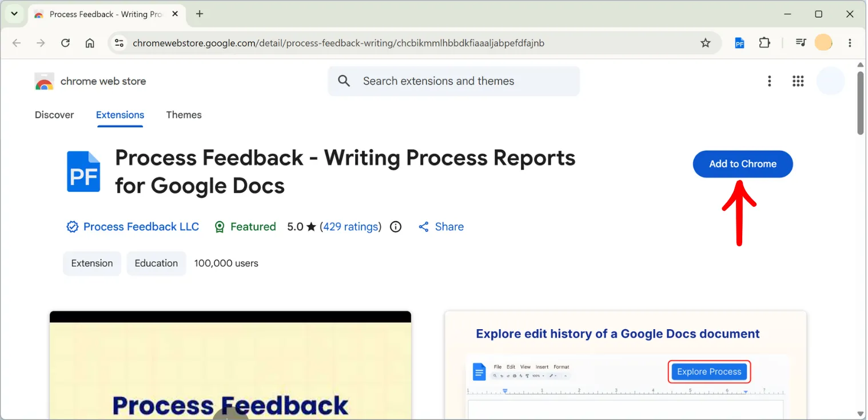Show rating info via the i icon
Image resolution: width=868 pixels, height=420 pixels.
396,227
